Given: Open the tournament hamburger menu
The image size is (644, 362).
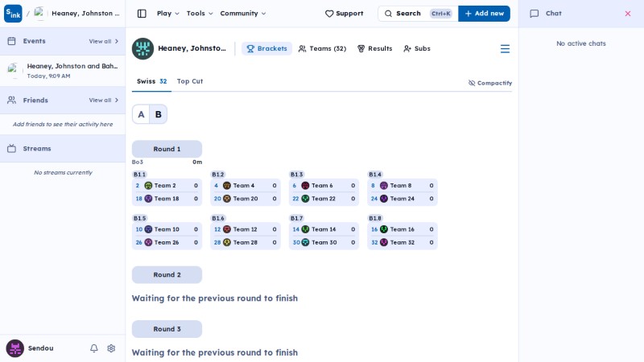Looking at the screenshot, I should [505, 49].
